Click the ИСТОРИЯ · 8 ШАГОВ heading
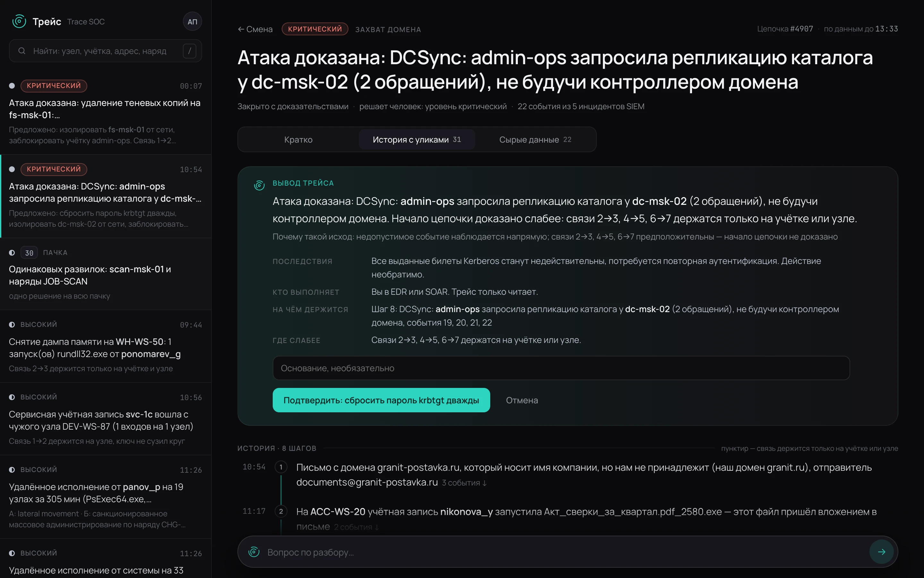The image size is (924, 578). click(x=277, y=448)
